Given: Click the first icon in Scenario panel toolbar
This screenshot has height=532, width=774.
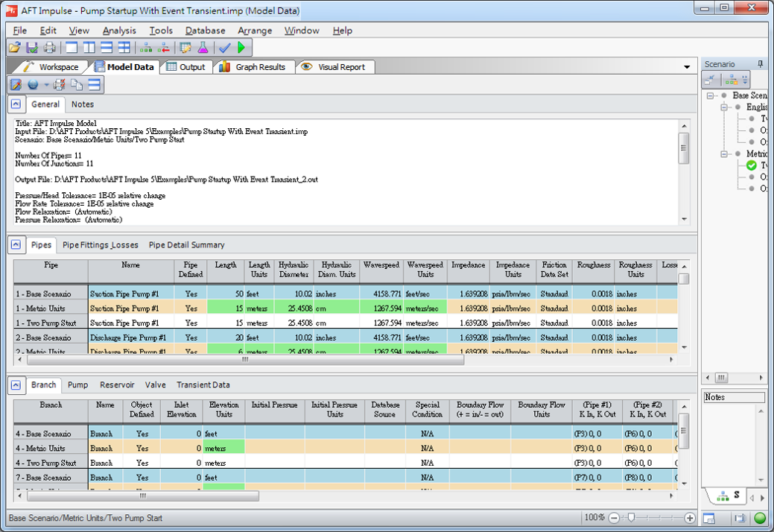Looking at the screenshot, I should tap(711, 80).
